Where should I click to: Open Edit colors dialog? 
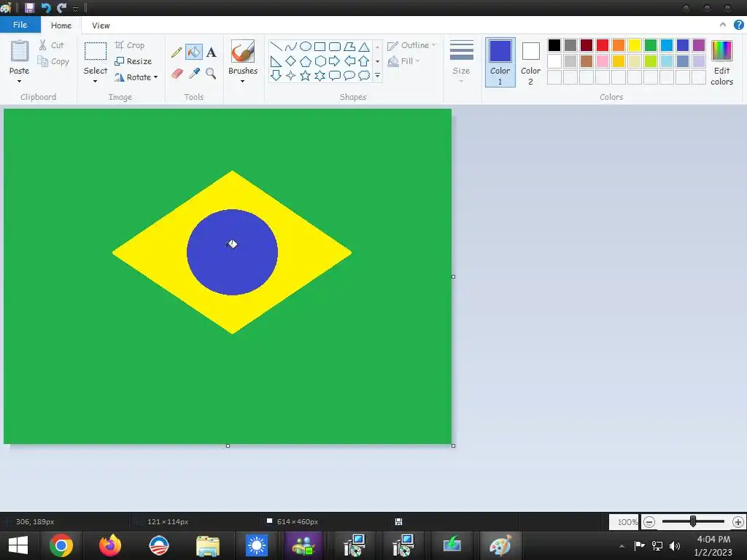[721, 63]
